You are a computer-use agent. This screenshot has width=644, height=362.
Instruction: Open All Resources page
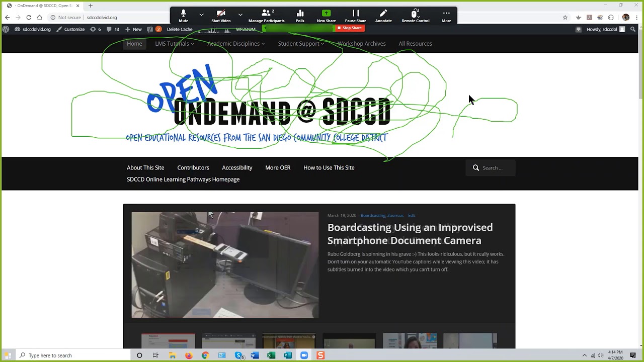coord(415,44)
